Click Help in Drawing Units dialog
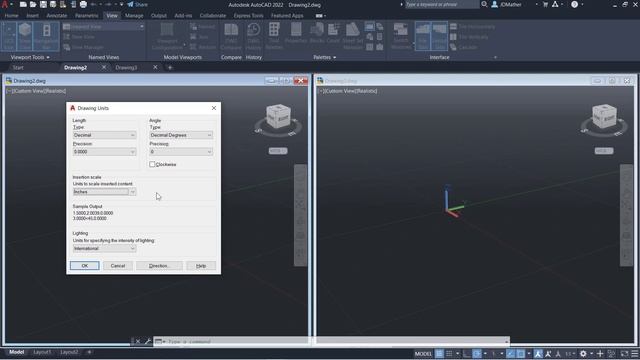 pos(201,266)
